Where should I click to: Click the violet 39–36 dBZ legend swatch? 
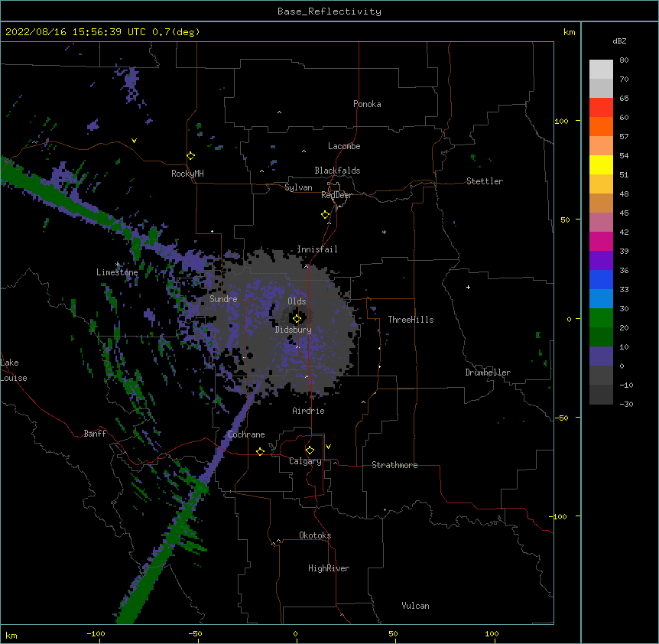601,260
